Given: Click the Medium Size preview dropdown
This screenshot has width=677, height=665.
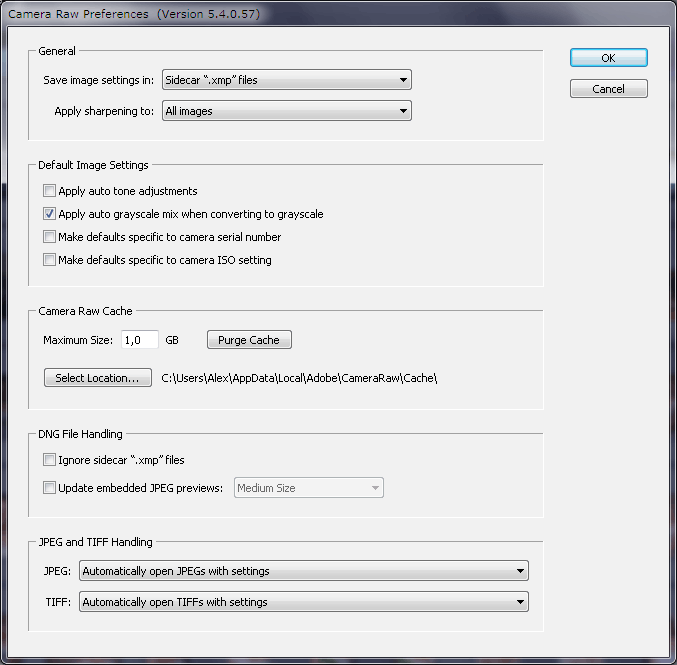Looking at the screenshot, I should point(308,488).
